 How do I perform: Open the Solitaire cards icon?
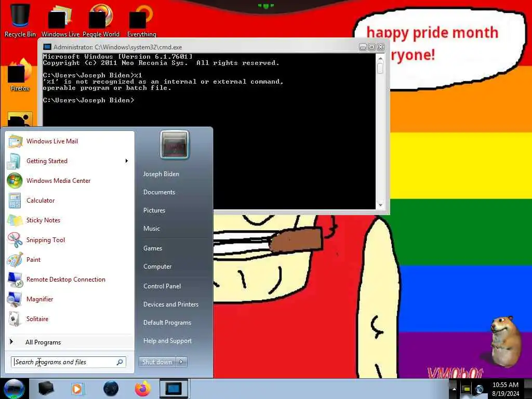coord(14,319)
